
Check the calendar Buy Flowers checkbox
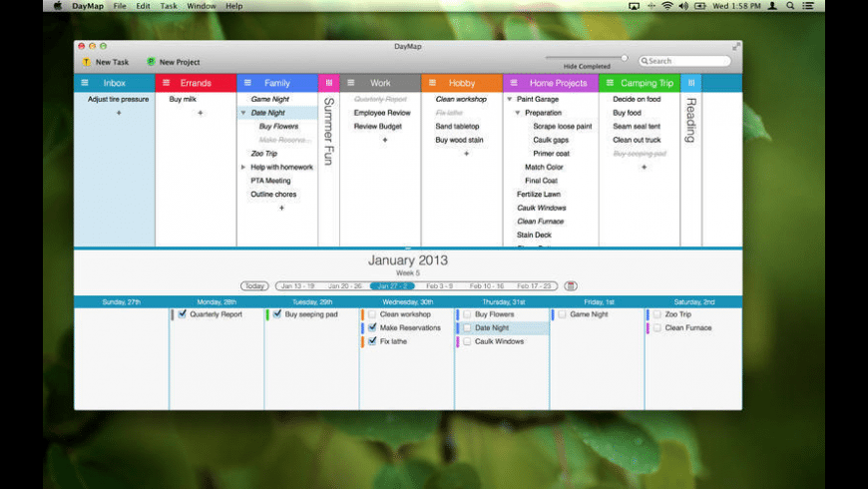[467, 314]
